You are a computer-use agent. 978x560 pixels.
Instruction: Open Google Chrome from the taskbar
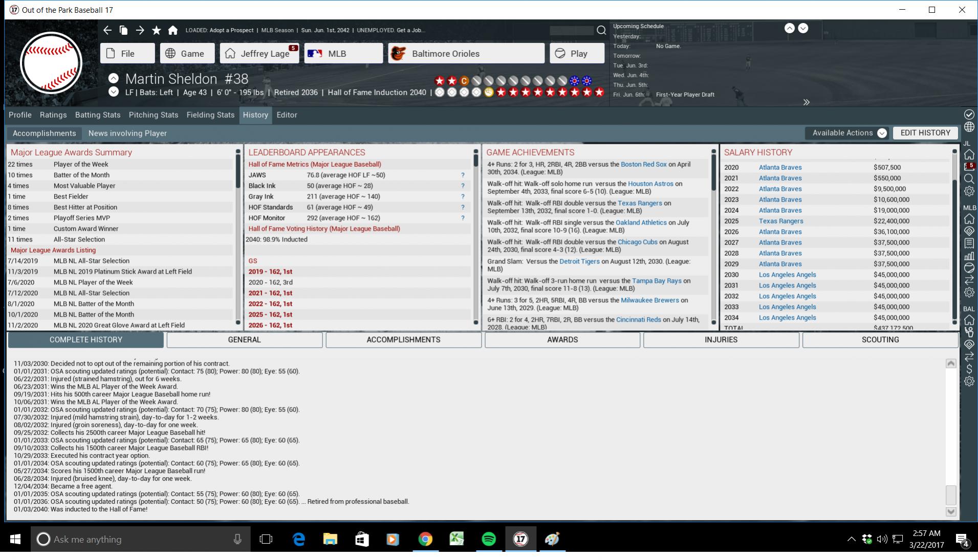[425, 539]
